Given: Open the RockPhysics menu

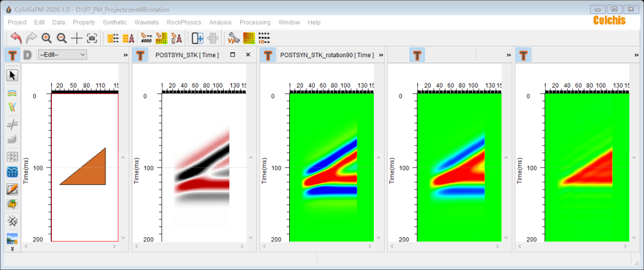Looking at the screenshot, I should click(x=184, y=22).
